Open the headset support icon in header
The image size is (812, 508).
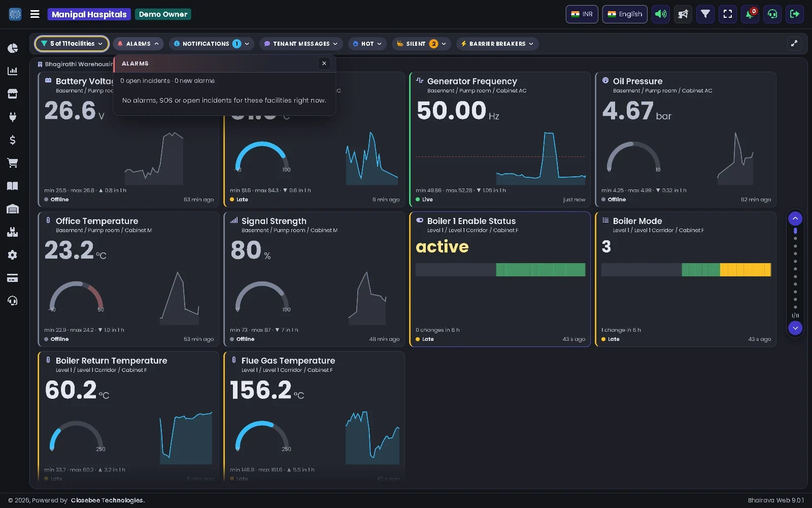(772, 14)
